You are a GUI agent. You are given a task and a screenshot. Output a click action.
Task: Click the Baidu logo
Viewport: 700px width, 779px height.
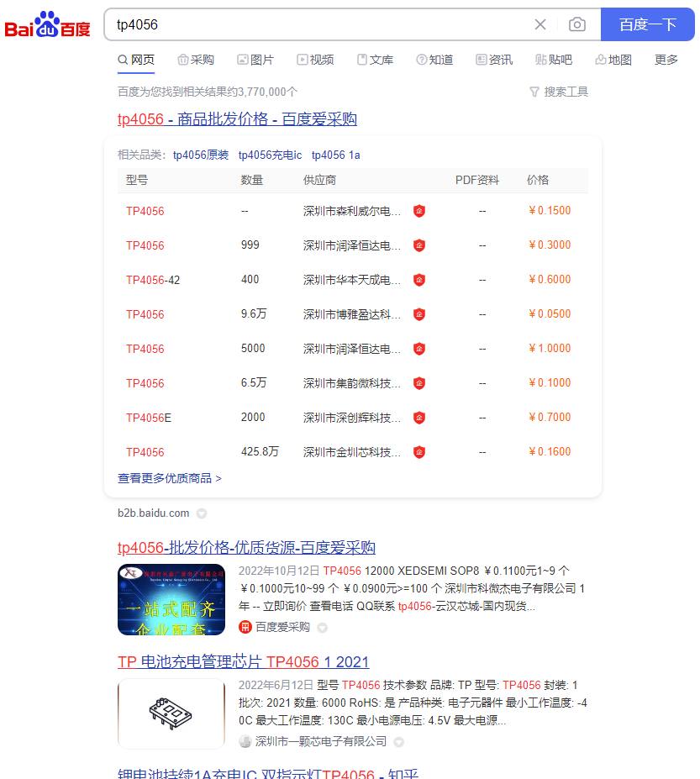tap(47, 24)
